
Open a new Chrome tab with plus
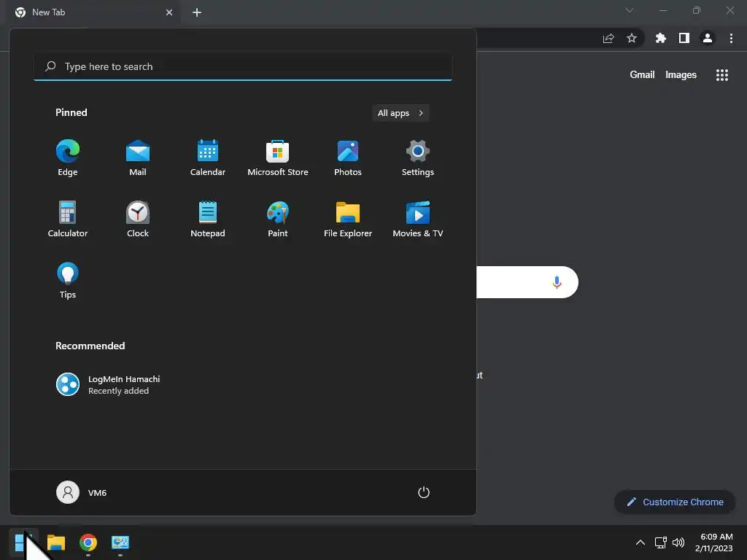point(197,12)
